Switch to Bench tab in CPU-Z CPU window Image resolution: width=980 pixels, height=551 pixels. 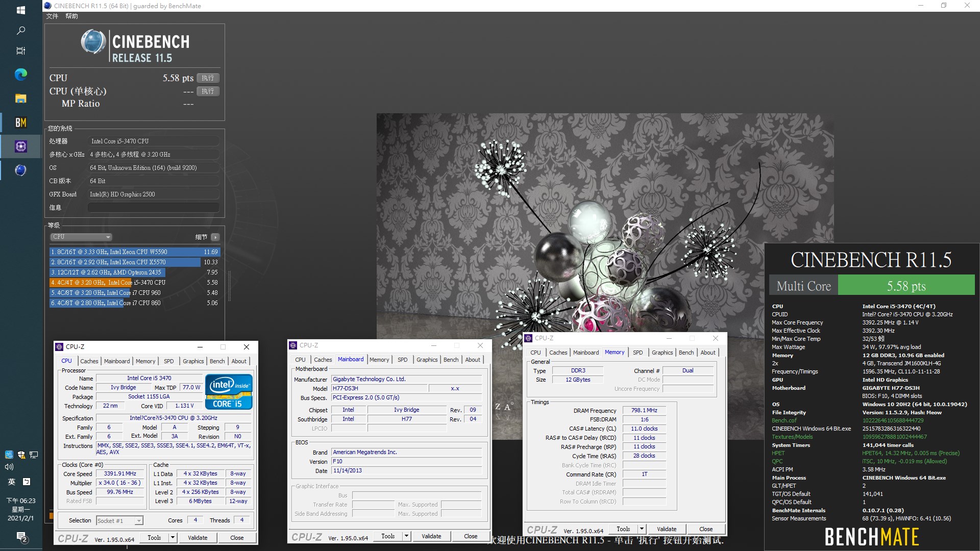[x=217, y=361]
